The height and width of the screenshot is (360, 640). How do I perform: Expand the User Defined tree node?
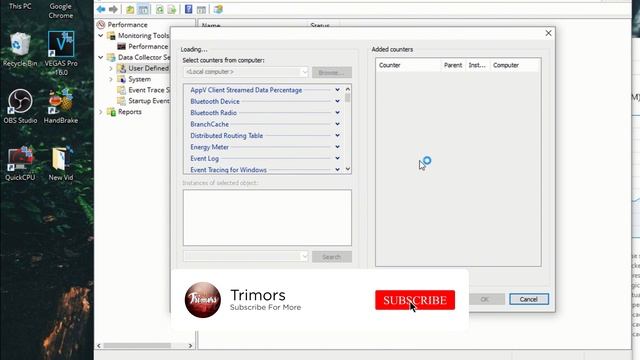pos(111,68)
